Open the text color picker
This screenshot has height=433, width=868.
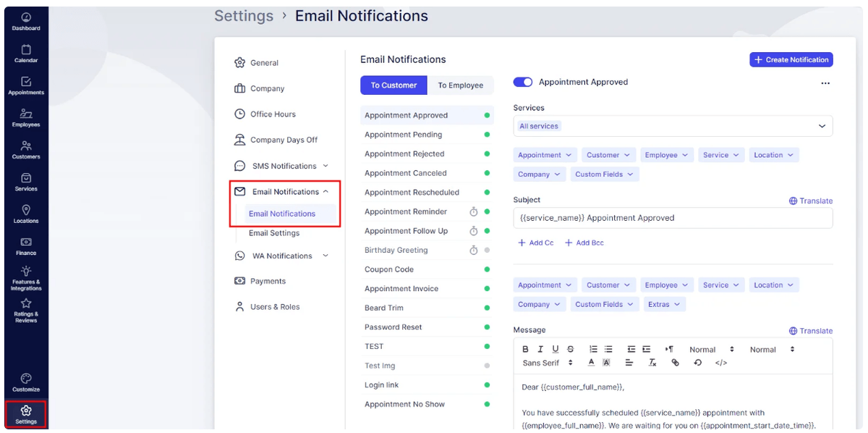[591, 363]
